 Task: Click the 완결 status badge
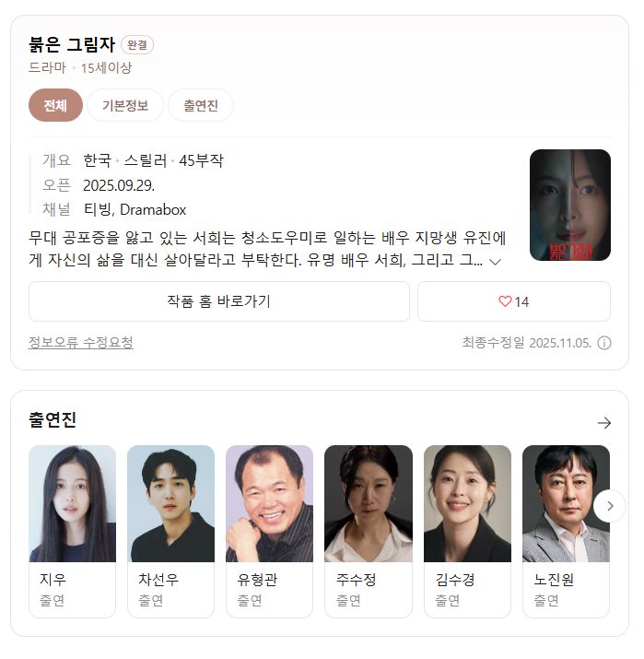click(x=137, y=45)
